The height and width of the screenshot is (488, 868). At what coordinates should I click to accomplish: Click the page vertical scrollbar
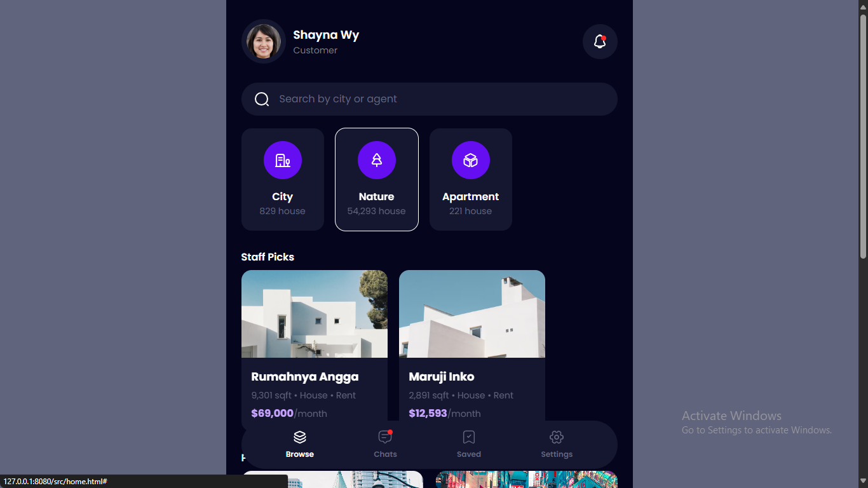click(863, 137)
